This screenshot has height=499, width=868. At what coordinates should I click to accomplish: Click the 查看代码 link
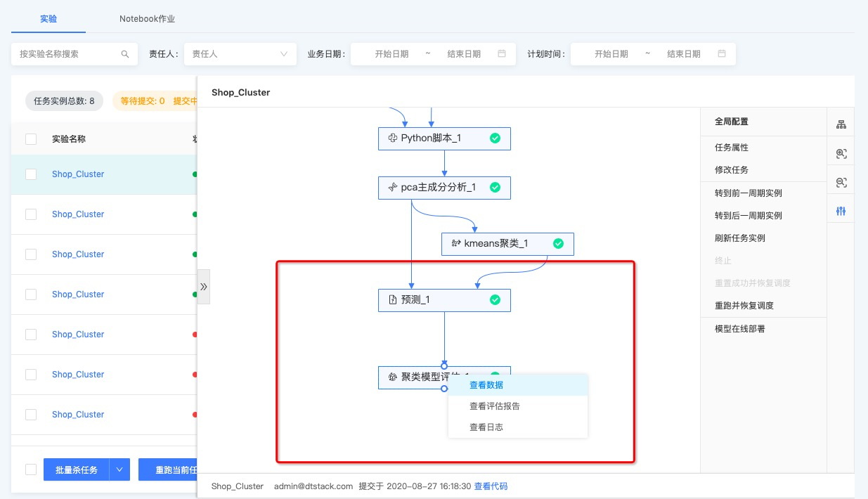coord(491,486)
